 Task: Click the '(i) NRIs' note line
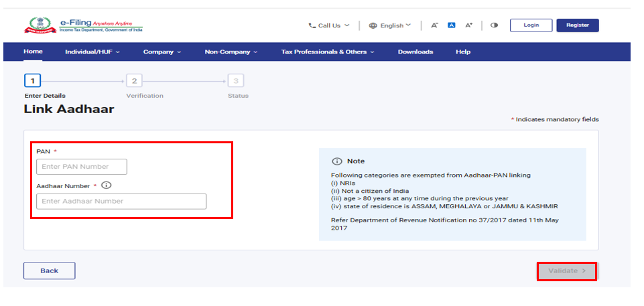[x=343, y=183]
